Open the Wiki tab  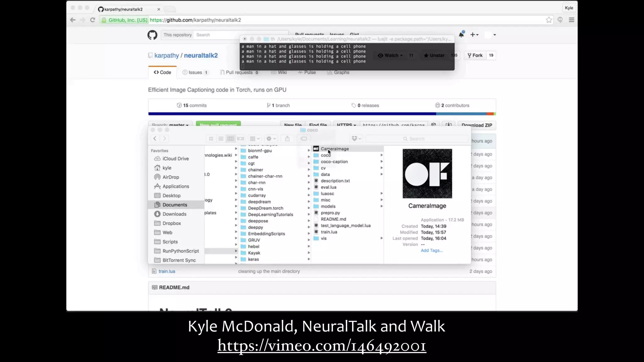click(279, 72)
